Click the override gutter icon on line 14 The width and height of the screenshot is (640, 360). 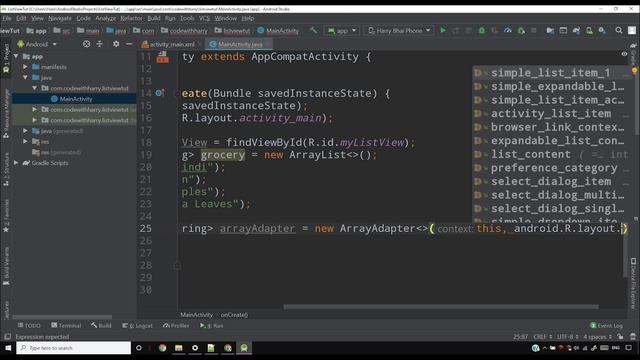[159, 93]
